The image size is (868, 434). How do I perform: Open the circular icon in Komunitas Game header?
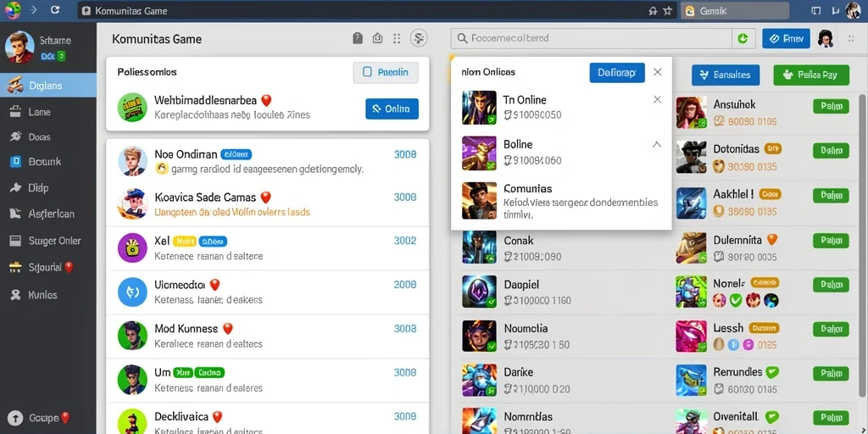click(x=419, y=38)
